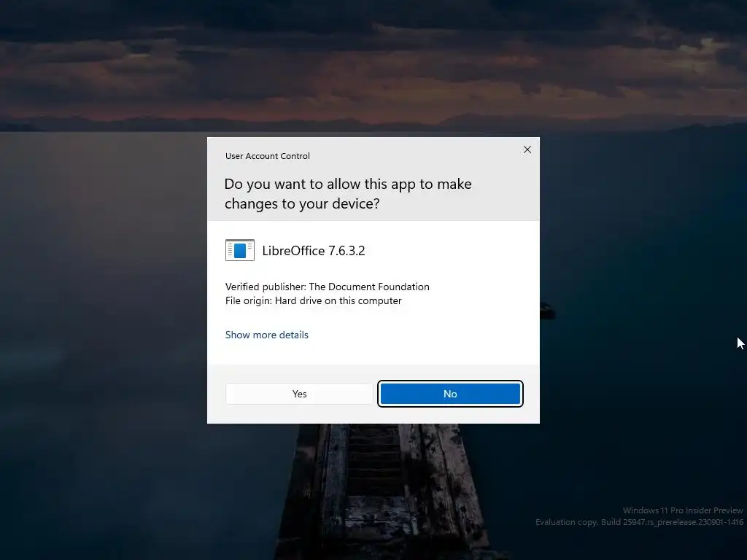Image resolution: width=747 pixels, height=560 pixels.
Task: Select the LibreOffice 7.6.3.2 app name
Action: click(x=314, y=251)
